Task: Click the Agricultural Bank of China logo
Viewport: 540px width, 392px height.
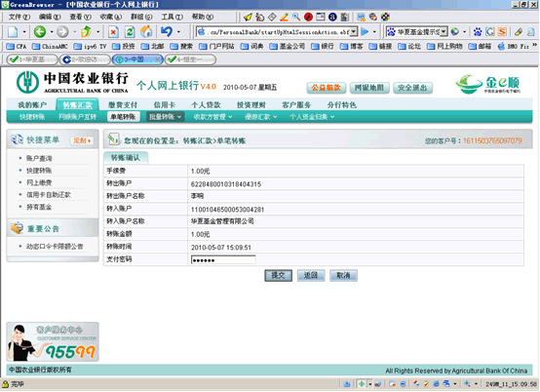Action: [72, 82]
